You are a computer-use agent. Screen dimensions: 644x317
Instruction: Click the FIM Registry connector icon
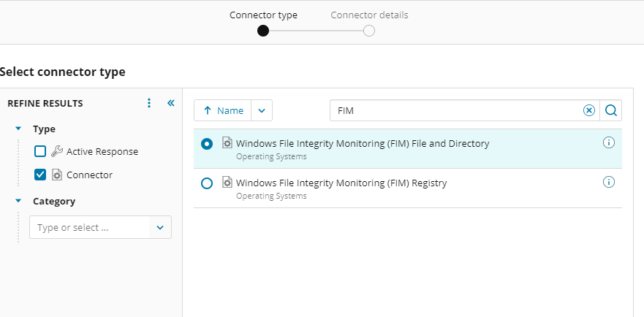pos(227,183)
